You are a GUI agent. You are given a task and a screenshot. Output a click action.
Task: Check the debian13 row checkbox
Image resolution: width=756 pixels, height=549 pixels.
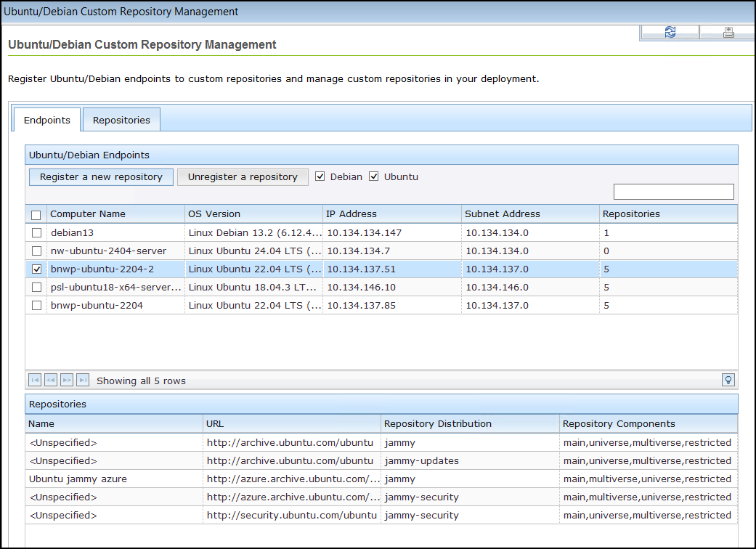click(36, 233)
